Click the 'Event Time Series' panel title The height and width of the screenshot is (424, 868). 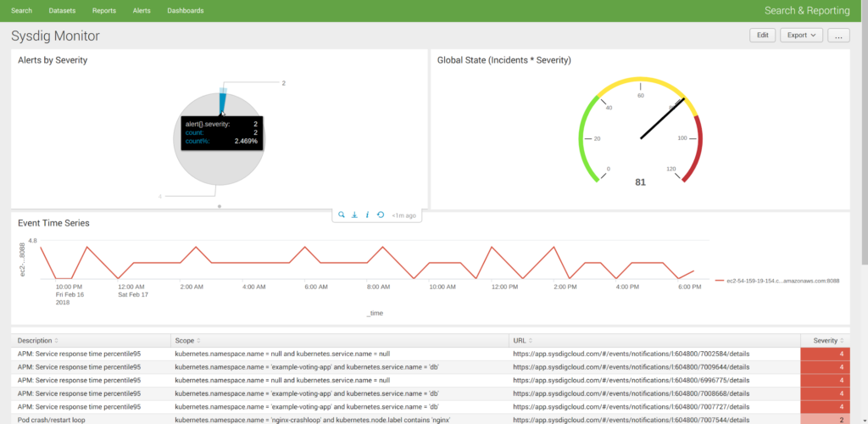[53, 223]
